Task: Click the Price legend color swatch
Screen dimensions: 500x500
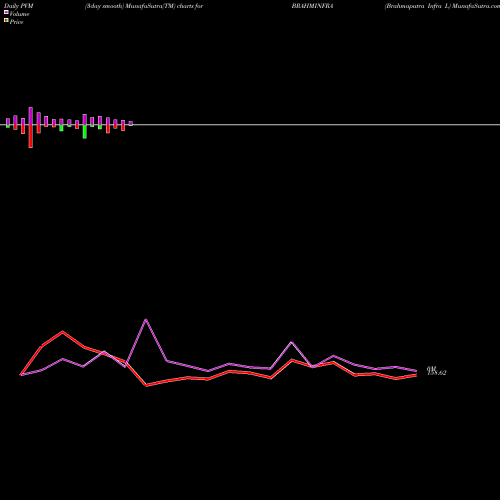Action: pos(6,21)
